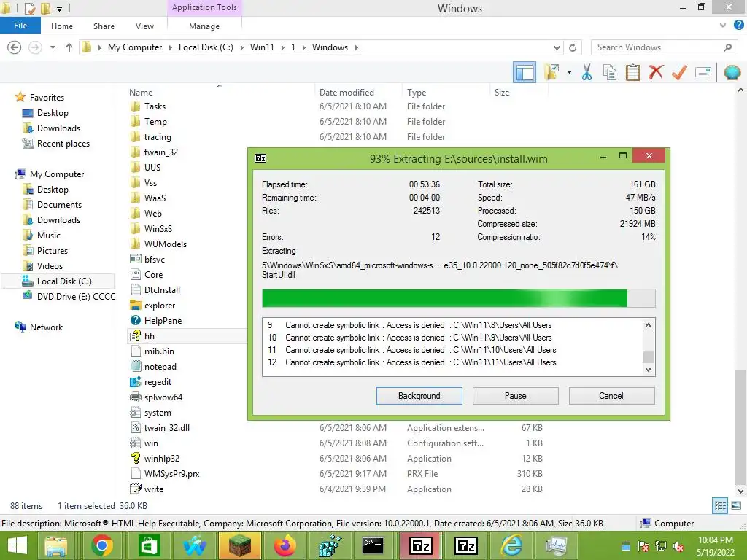Go back with the Back arrow
Screen dimensions: 747x560
point(15,47)
